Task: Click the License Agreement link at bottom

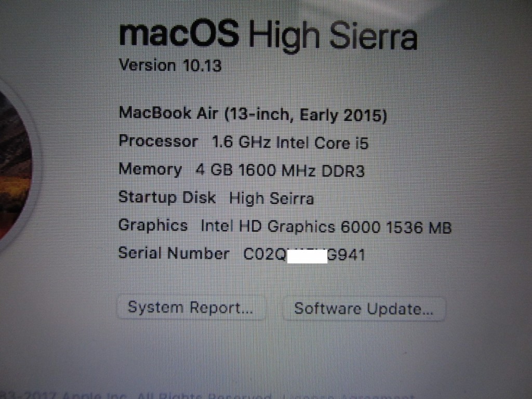Action: click(350, 396)
